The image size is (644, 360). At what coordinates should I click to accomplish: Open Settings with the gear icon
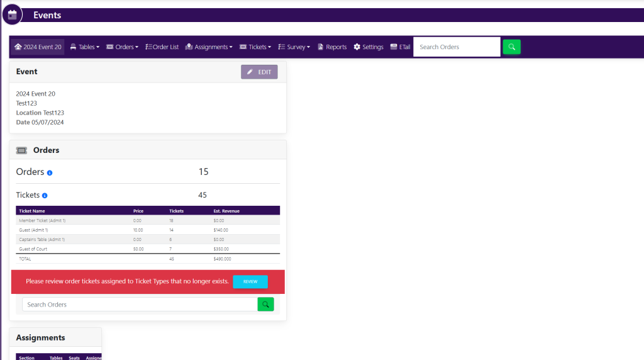coord(369,47)
